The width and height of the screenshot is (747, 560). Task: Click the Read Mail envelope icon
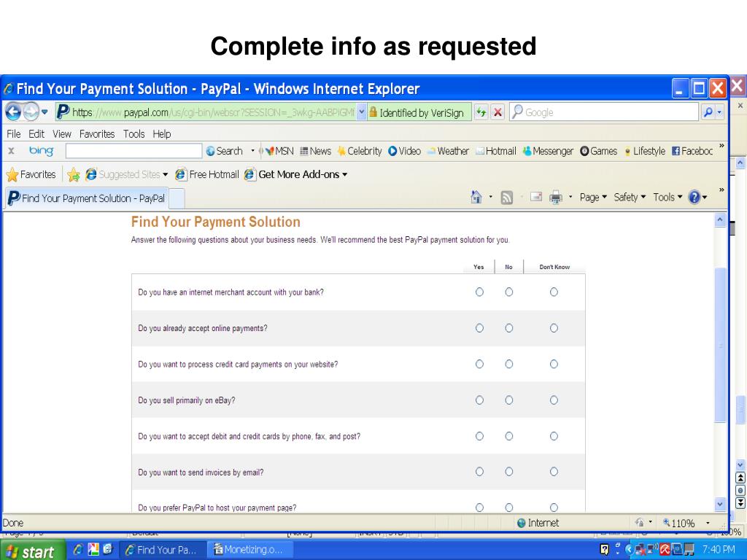click(x=536, y=197)
